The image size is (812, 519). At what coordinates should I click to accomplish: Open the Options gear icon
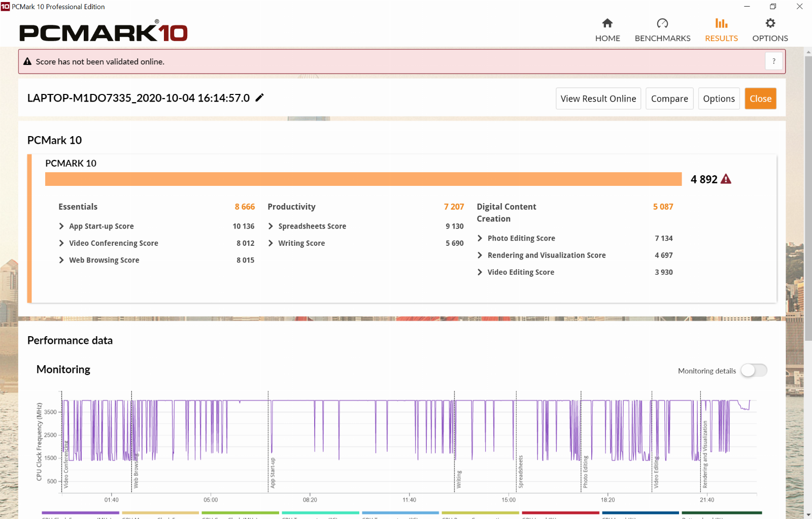pyautogui.click(x=770, y=23)
